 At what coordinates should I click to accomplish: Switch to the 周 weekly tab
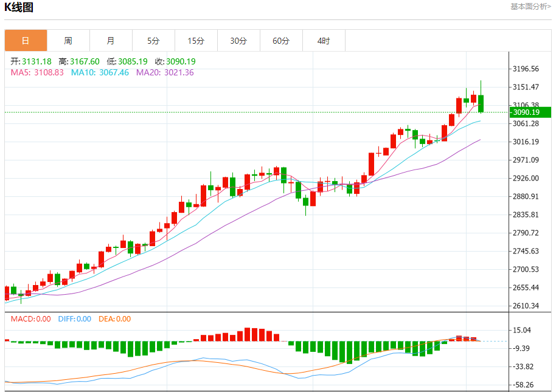(x=69, y=41)
